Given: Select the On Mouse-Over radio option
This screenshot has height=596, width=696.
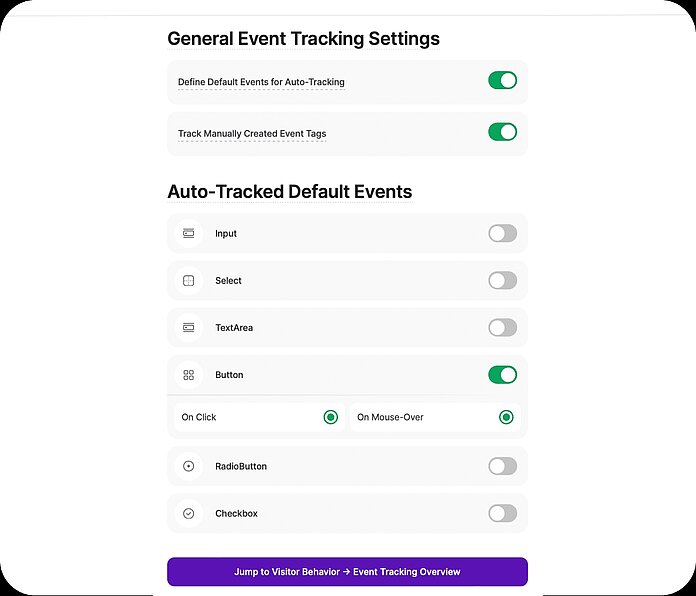Looking at the screenshot, I should (x=506, y=417).
